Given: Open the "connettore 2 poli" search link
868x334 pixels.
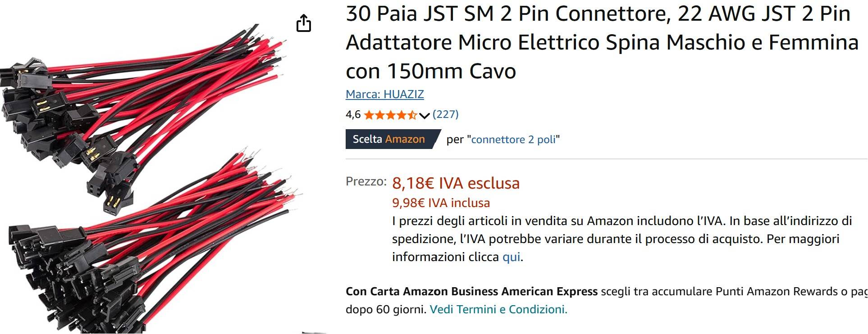Looking at the screenshot, I should (513, 140).
